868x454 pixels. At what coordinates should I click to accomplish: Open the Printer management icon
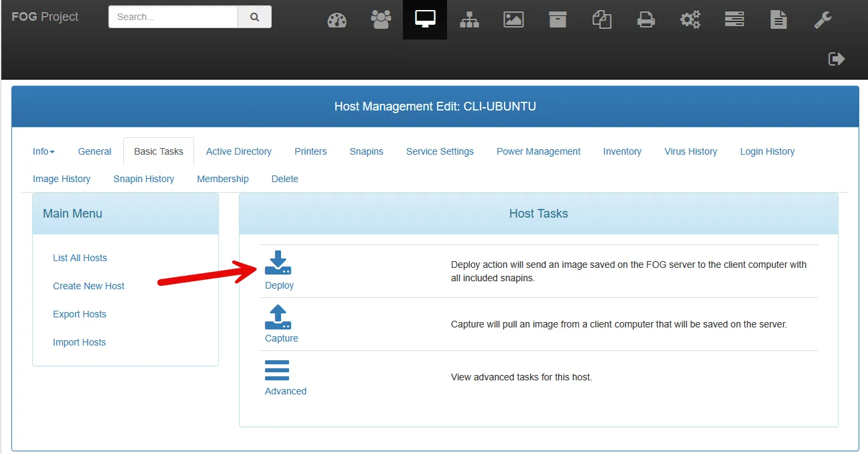[646, 19]
